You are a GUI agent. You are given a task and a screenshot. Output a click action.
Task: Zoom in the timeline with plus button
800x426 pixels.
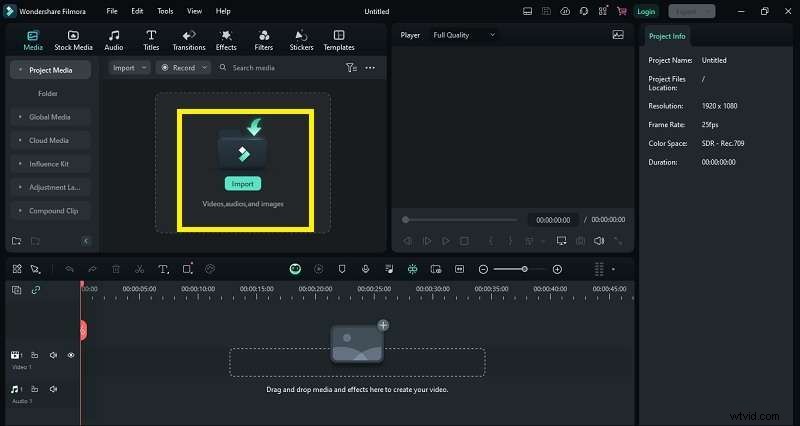(557, 269)
